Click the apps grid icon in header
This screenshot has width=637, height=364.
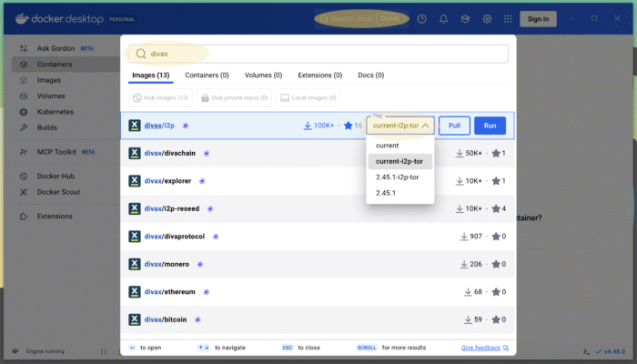tap(508, 18)
